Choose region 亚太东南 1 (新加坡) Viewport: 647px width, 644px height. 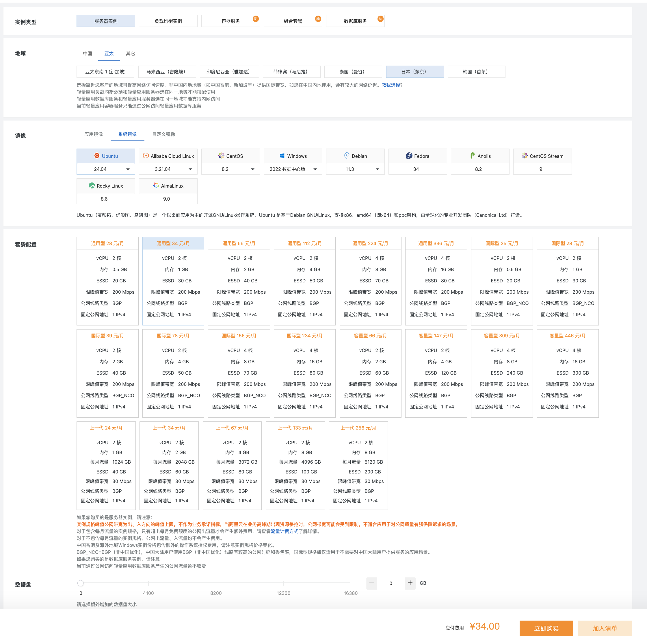pyautogui.click(x=105, y=72)
